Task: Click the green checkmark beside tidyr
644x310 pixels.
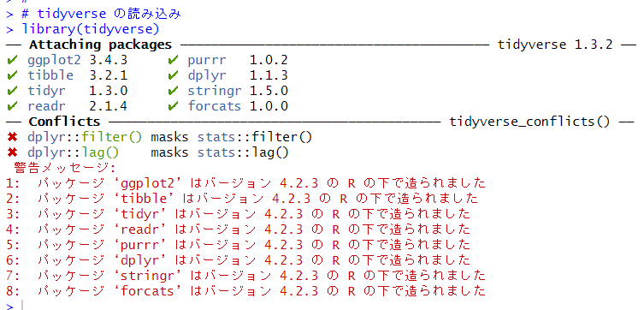Action: (x=12, y=91)
